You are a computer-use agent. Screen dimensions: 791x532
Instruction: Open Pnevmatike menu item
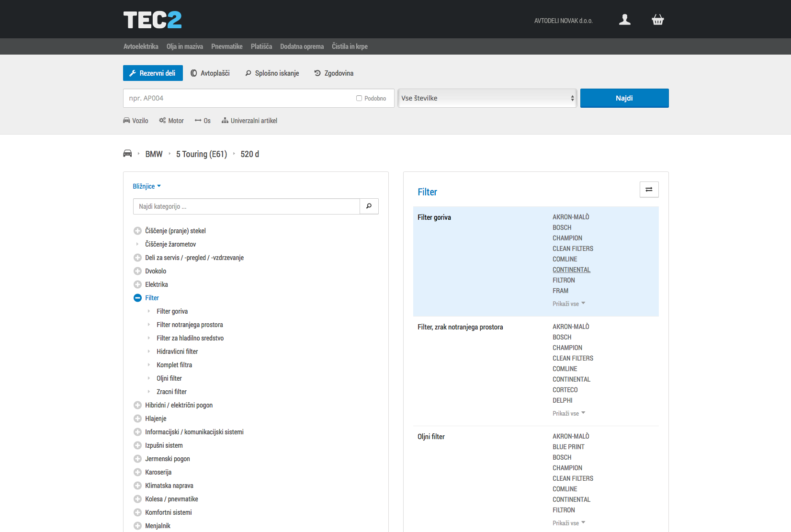[227, 46]
